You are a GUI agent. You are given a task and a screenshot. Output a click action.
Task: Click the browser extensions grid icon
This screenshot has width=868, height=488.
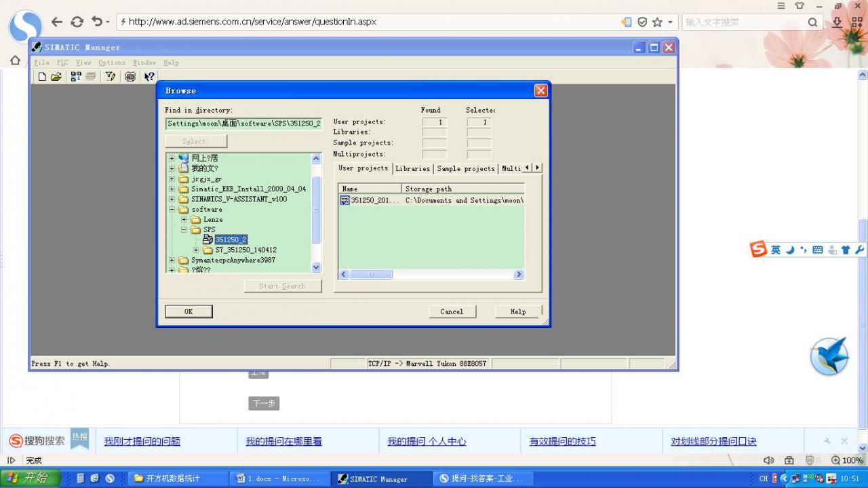point(857,22)
